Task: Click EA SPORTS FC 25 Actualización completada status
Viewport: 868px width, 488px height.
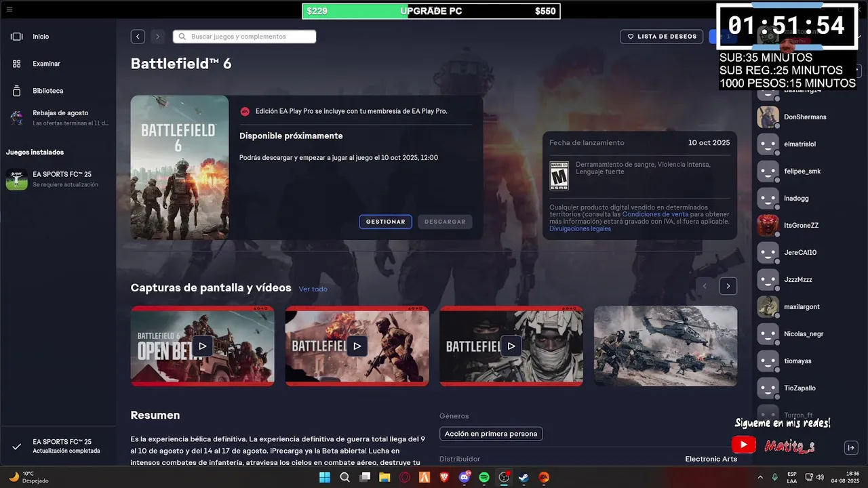Action: [58, 446]
